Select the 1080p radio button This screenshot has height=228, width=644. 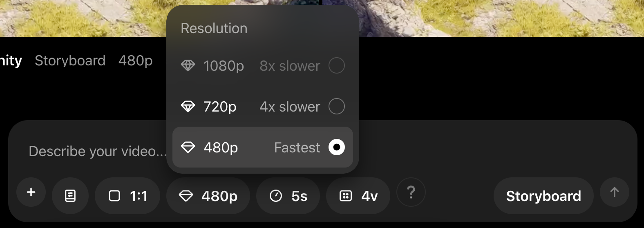(336, 65)
